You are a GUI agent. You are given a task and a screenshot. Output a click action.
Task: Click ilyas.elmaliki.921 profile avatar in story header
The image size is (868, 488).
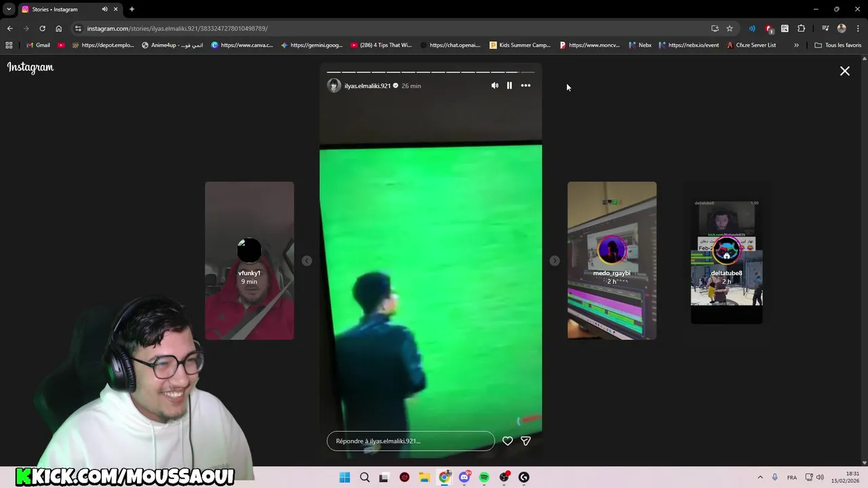tap(334, 85)
